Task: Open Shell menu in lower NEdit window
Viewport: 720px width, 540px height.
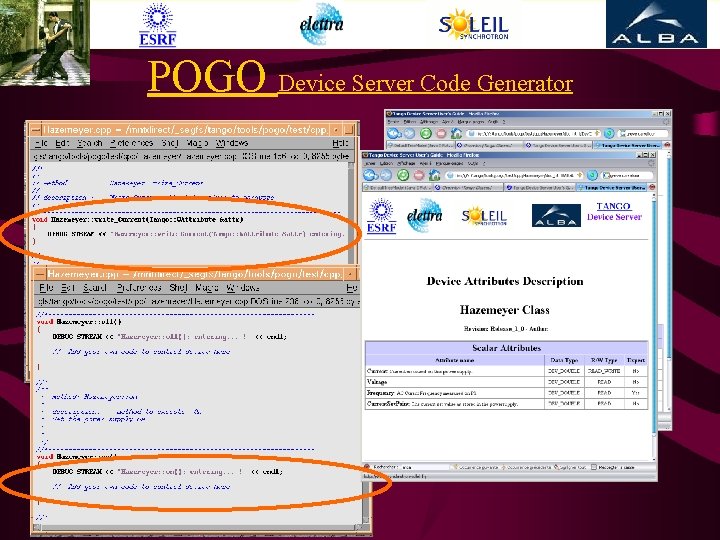Action: click(x=178, y=287)
